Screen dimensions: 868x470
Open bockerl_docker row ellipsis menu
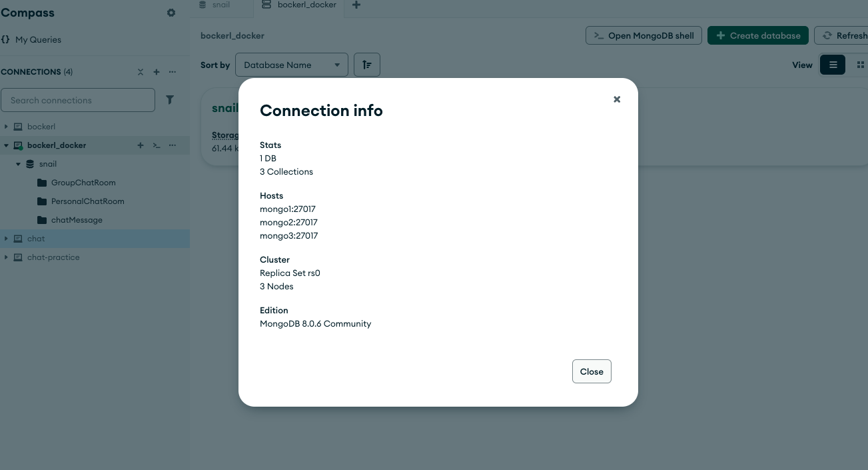click(x=173, y=145)
